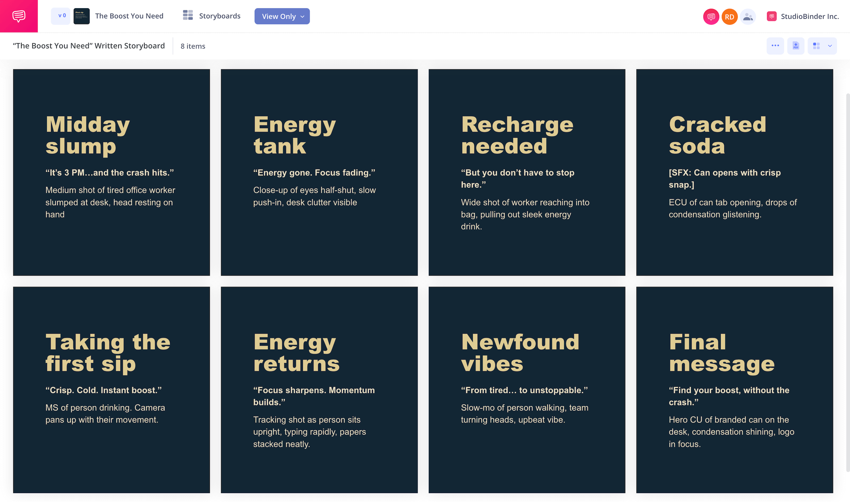850x504 pixels.
Task: Click the grid layout view icon
Action: point(816,46)
